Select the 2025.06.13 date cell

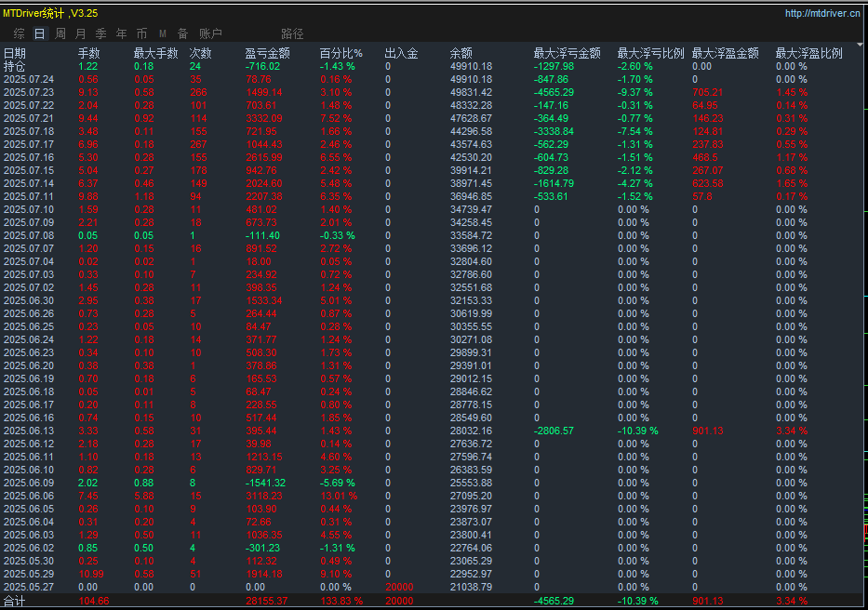(29, 431)
